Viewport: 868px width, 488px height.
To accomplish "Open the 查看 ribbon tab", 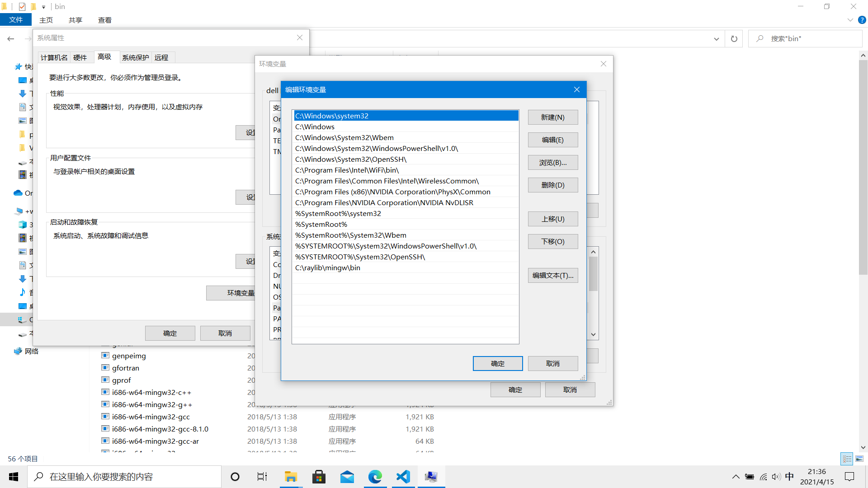I will pyautogui.click(x=104, y=20).
